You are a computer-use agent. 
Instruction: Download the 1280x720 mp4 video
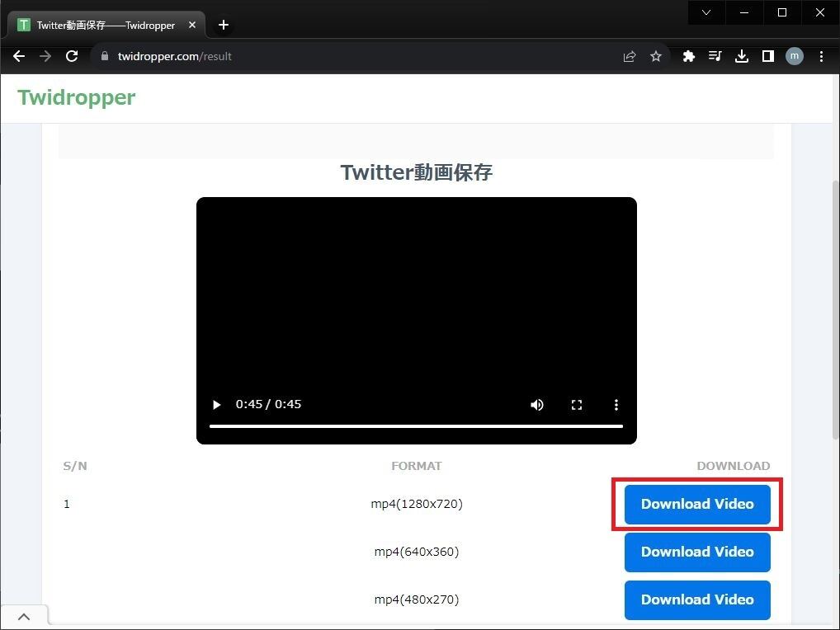pyautogui.click(x=697, y=504)
